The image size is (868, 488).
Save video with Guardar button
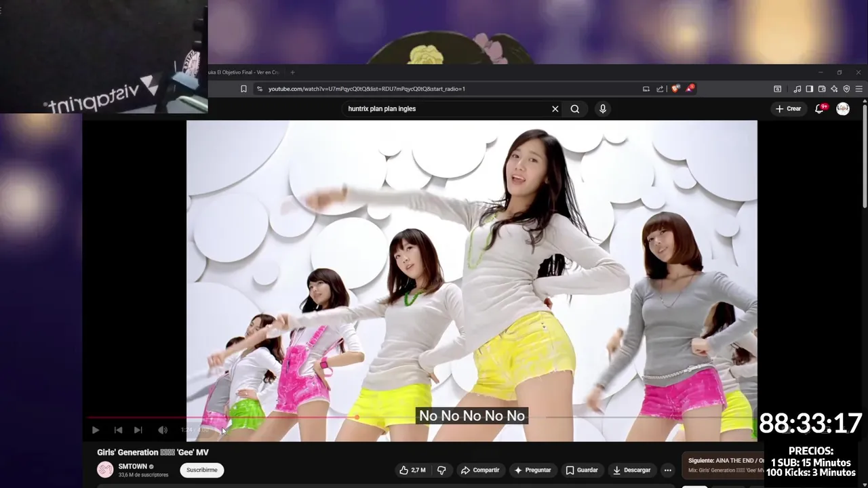[x=582, y=470]
